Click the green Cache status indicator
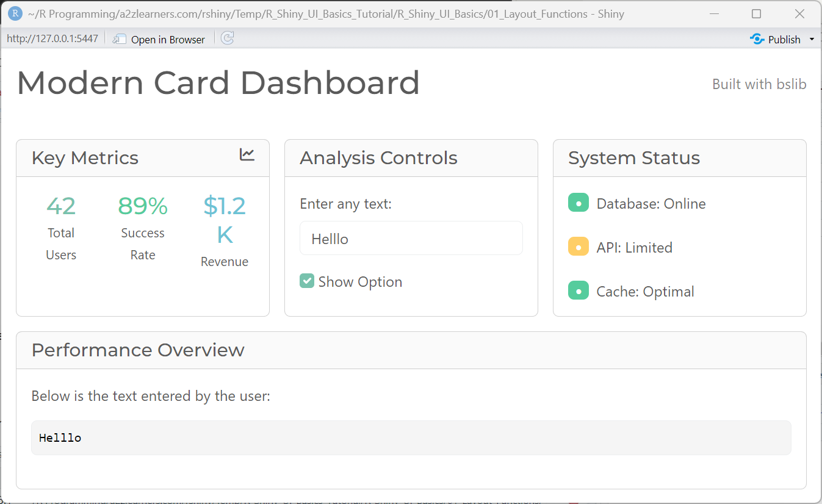 [x=578, y=290]
